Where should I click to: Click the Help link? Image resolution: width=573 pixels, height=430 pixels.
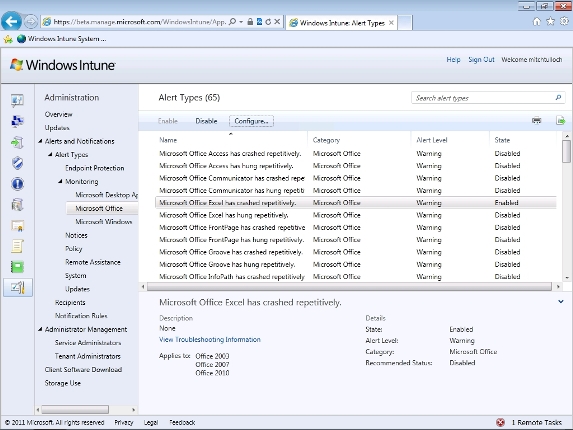tap(453, 60)
